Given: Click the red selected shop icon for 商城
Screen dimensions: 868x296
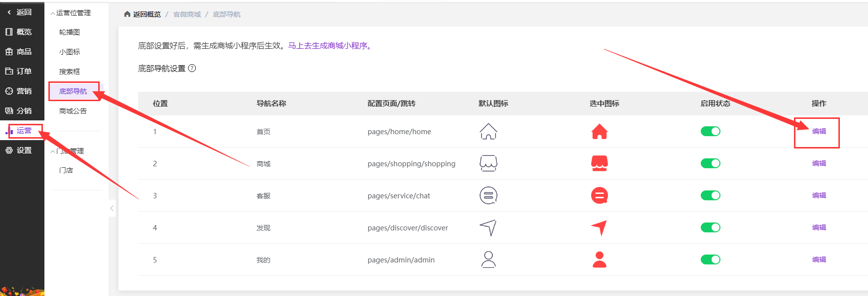Looking at the screenshot, I should coord(599,163).
